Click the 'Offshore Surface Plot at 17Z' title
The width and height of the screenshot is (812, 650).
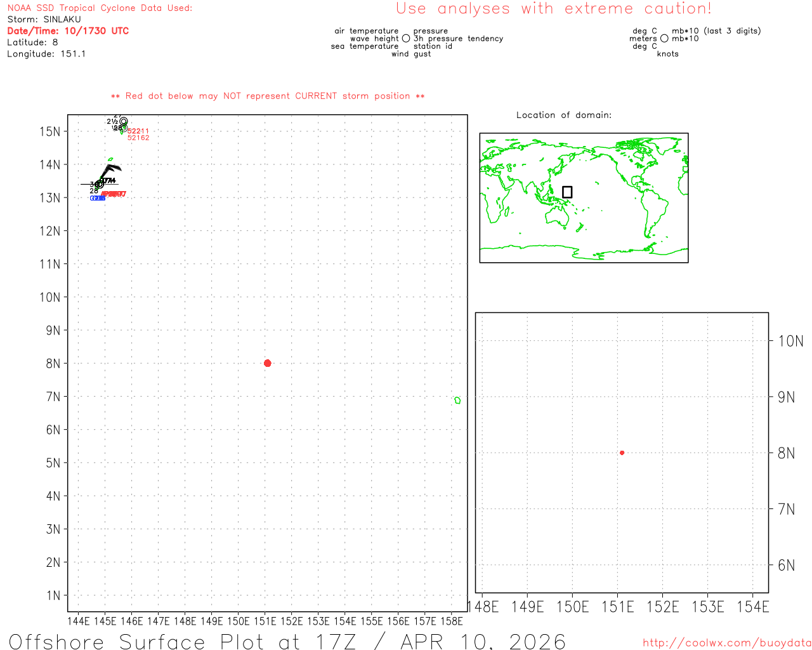click(x=183, y=641)
